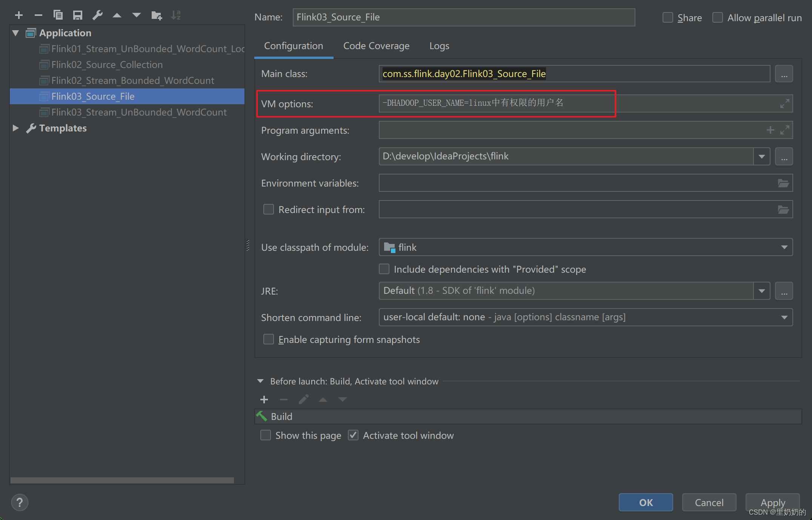
Task: Switch to the Logs tab
Action: click(439, 46)
